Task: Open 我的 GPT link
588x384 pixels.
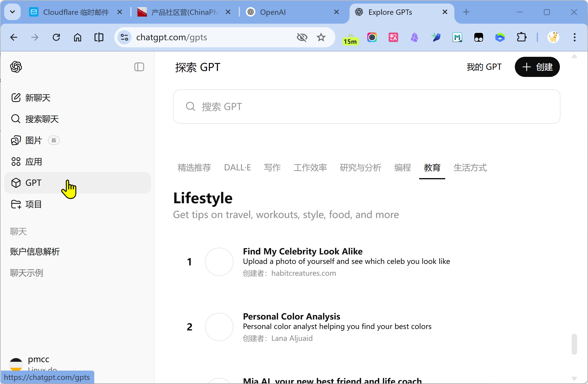Action: [x=484, y=67]
